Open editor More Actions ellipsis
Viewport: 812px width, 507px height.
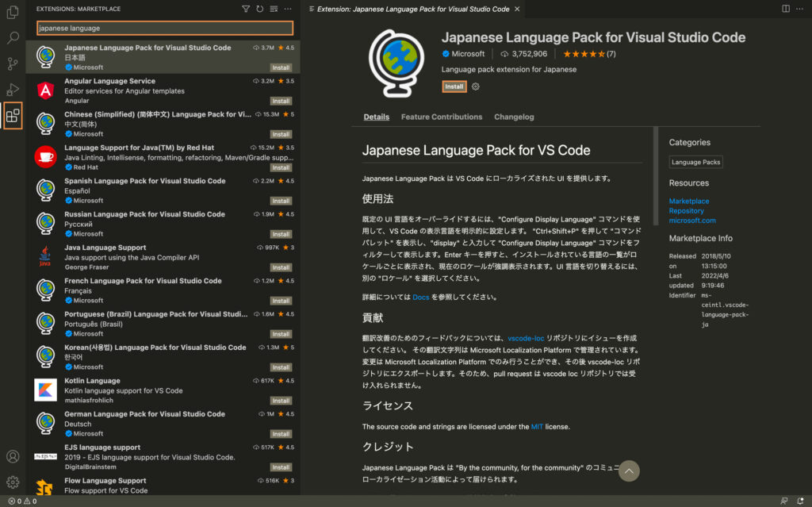point(799,9)
